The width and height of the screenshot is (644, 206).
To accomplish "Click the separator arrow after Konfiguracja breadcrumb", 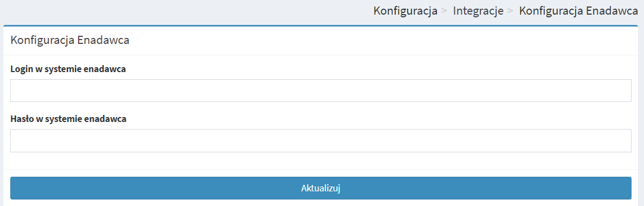I will (443, 11).
